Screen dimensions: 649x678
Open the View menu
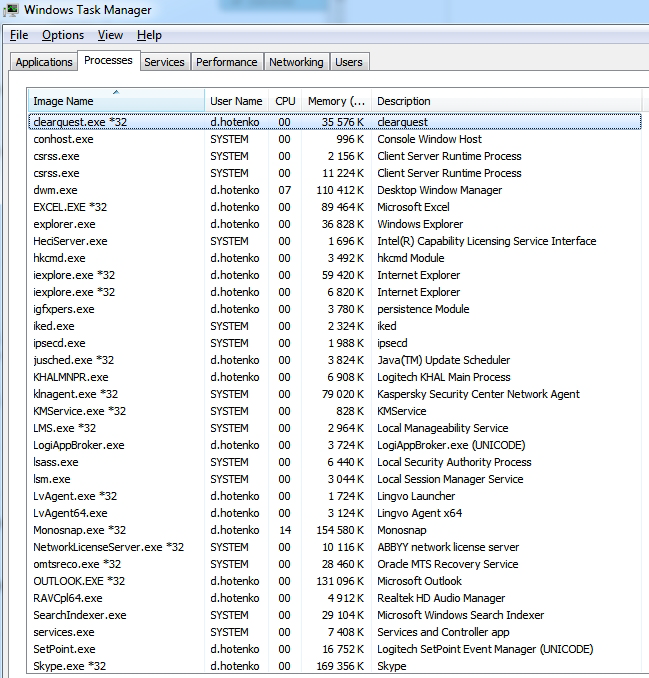[110, 35]
